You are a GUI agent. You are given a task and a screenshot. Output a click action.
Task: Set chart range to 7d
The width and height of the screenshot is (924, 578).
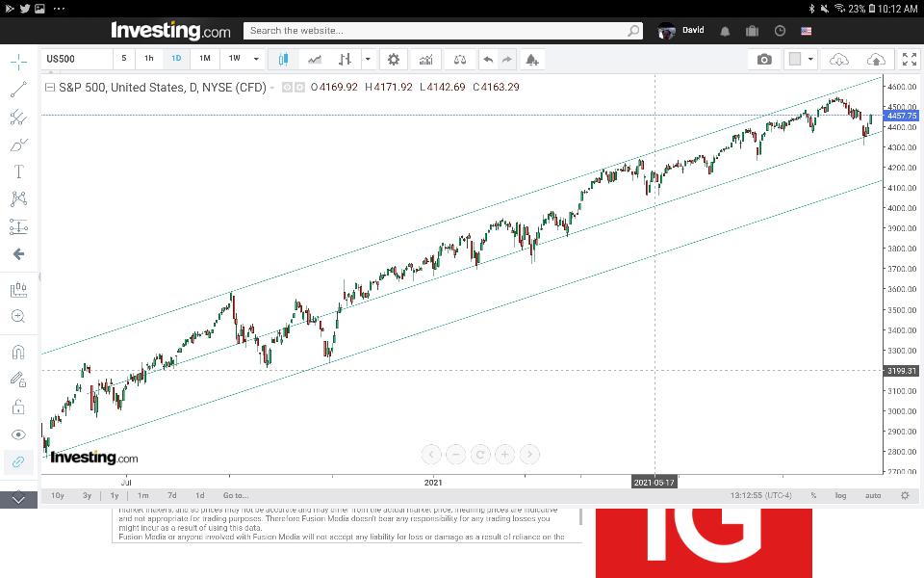[x=172, y=495]
